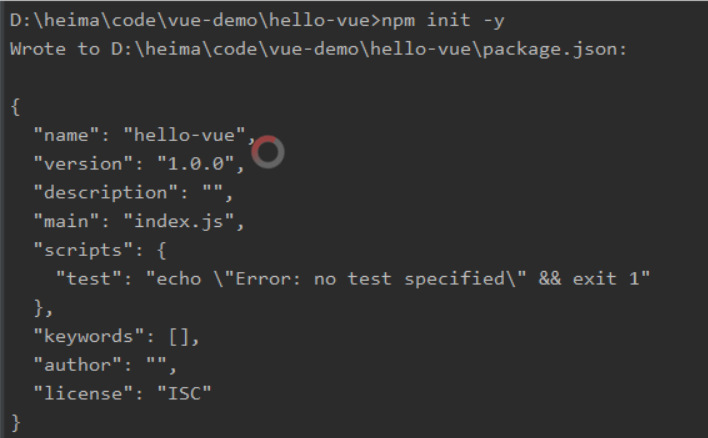The height and width of the screenshot is (438, 708).
Task: Click the red loading spinner cursor
Action: coord(268,152)
